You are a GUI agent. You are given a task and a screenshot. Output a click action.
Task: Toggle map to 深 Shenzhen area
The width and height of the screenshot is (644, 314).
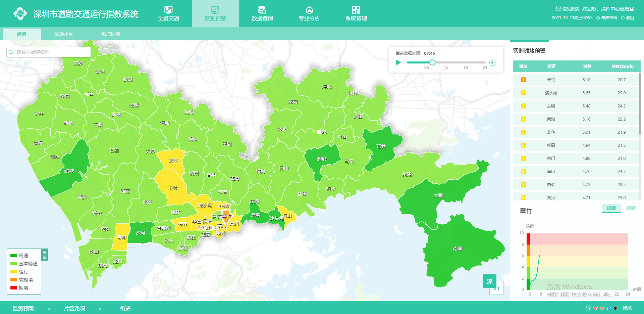(489, 281)
